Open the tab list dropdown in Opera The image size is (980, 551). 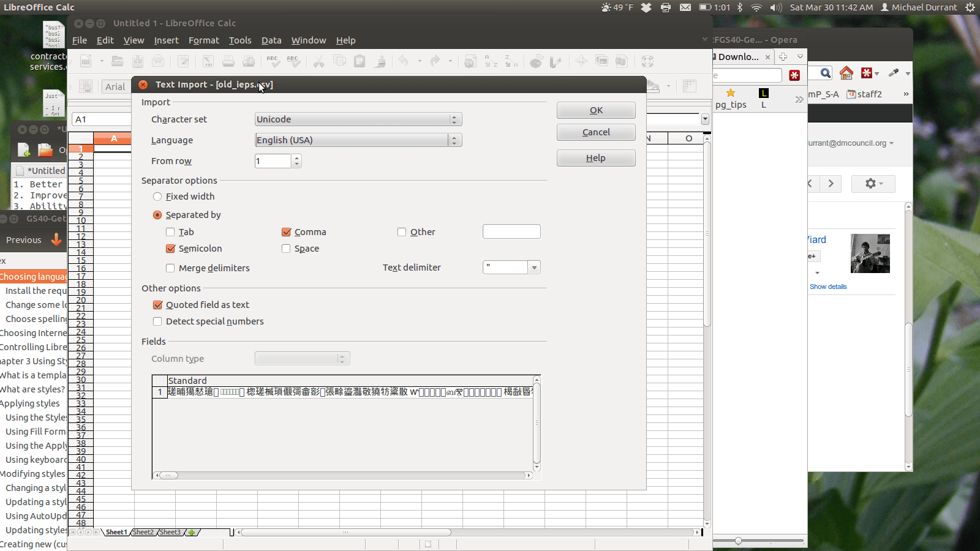(x=800, y=56)
